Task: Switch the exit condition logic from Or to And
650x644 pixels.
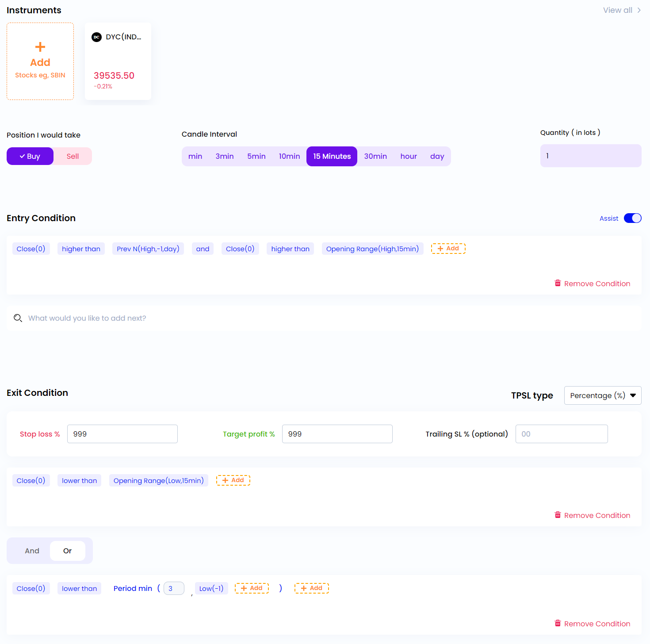Action: click(31, 551)
